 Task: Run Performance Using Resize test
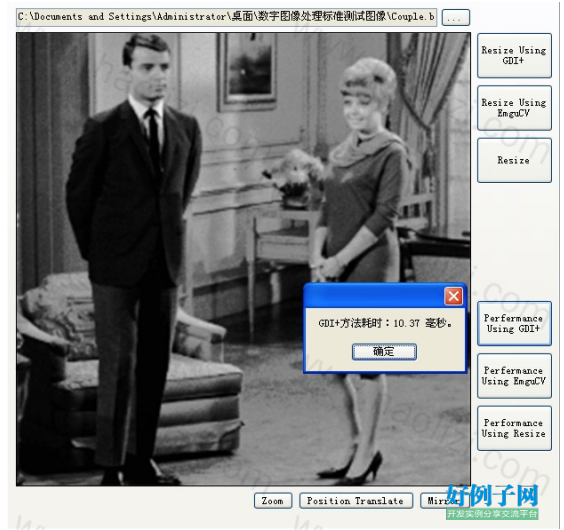514,428
